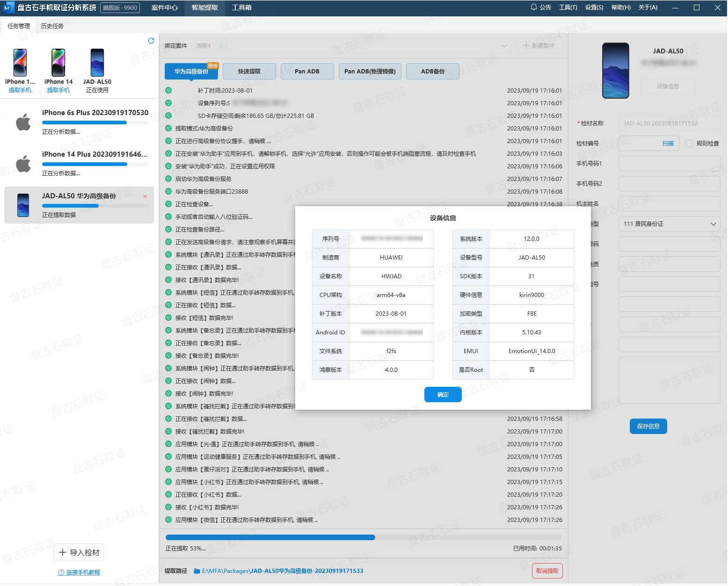Click status icon for 应用模块【微信】 log row
Viewport: 728px width, 586px height.
(168, 520)
